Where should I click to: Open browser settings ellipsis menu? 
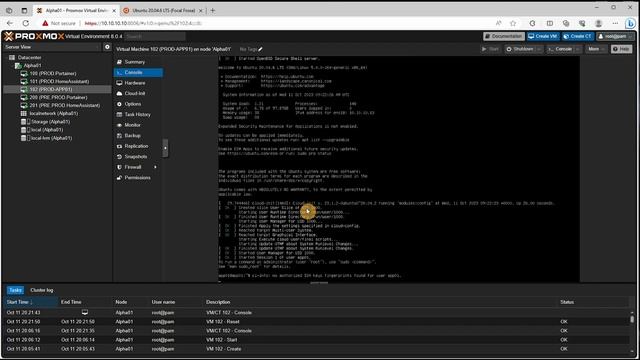(615, 23)
